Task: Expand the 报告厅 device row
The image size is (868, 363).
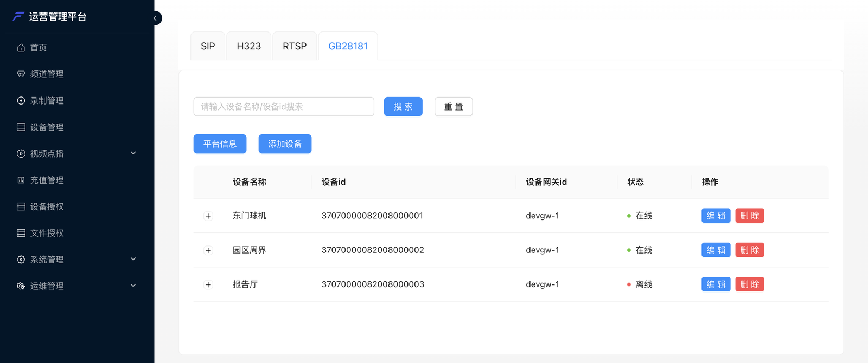Action: pos(208,284)
